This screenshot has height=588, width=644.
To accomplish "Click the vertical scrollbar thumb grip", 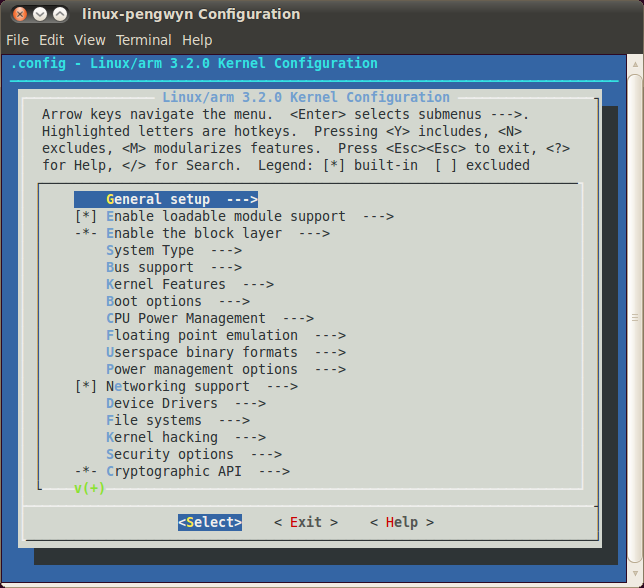I will pos(635,317).
